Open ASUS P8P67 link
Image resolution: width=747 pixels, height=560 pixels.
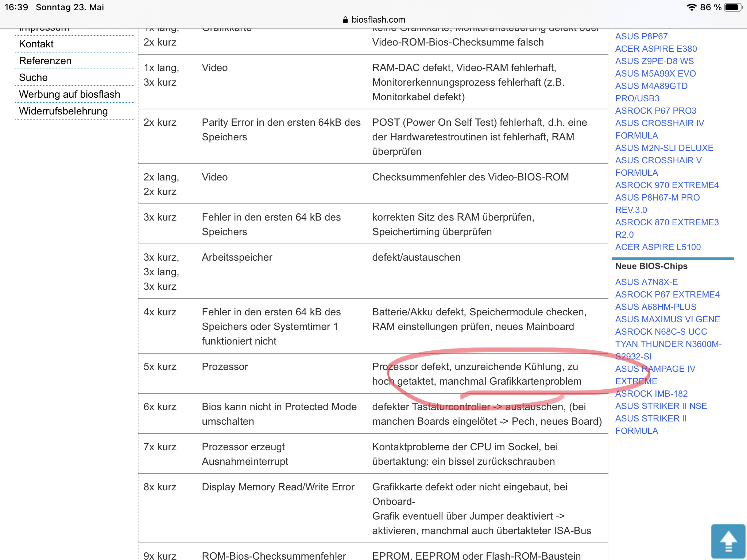(641, 36)
